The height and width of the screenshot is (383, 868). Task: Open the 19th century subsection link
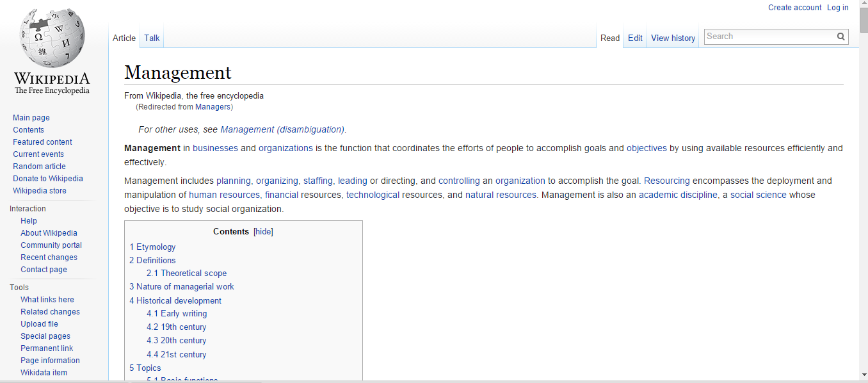tap(176, 327)
